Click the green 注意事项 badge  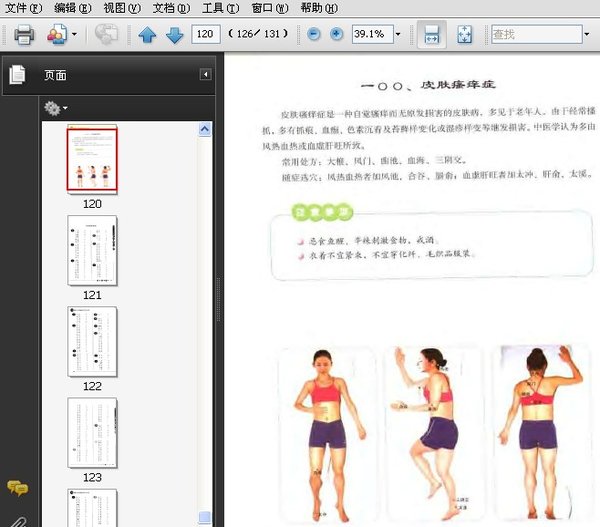[322, 212]
